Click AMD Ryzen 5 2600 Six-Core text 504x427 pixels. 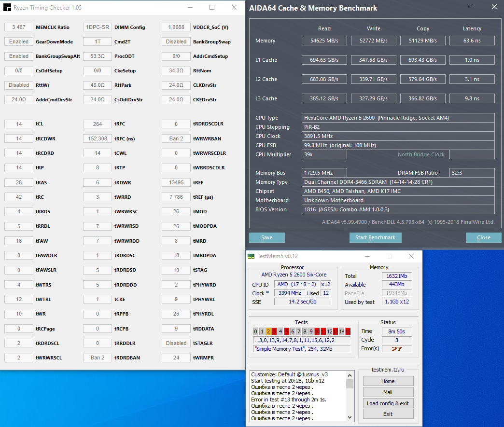(x=294, y=275)
